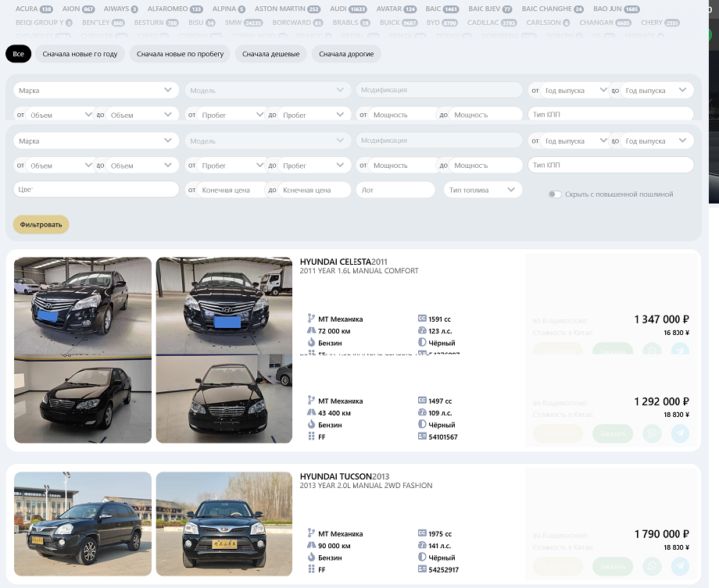Click the lot number icon beside 54101567
Image resolution: width=719 pixels, height=588 pixels.
422,437
